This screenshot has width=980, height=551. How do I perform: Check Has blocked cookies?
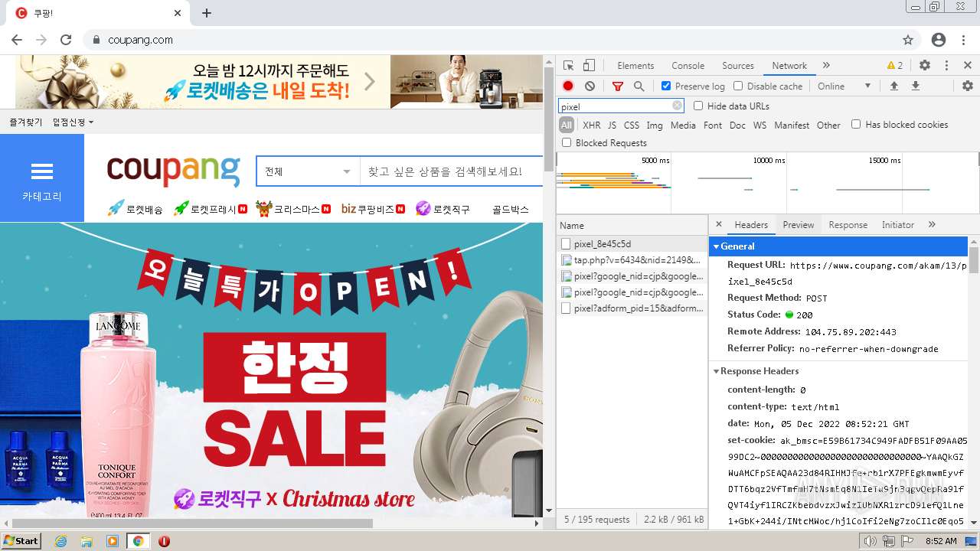[x=856, y=125]
